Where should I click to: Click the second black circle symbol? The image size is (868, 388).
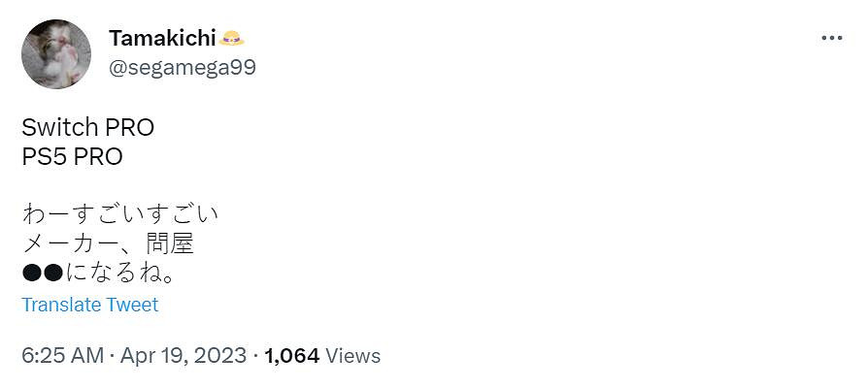[x=54, y=275]
